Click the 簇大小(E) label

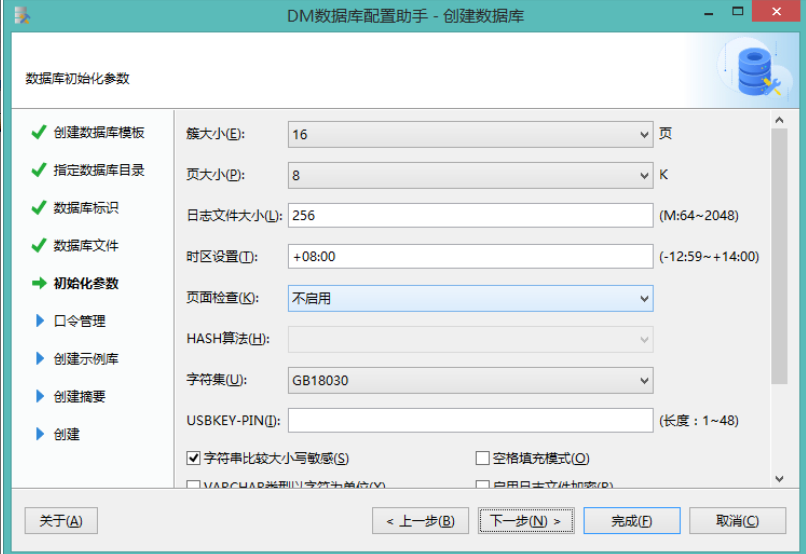point(215,134)
